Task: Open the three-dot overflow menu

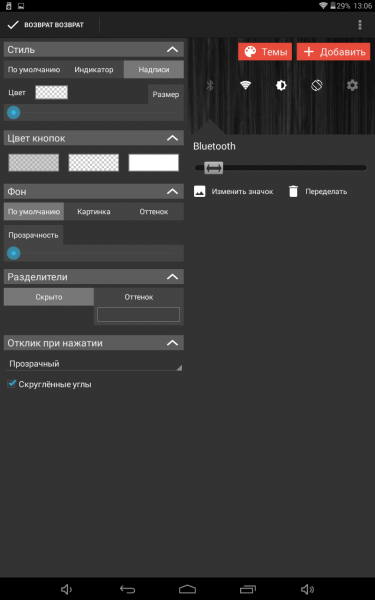Action: tap(359, 25)
